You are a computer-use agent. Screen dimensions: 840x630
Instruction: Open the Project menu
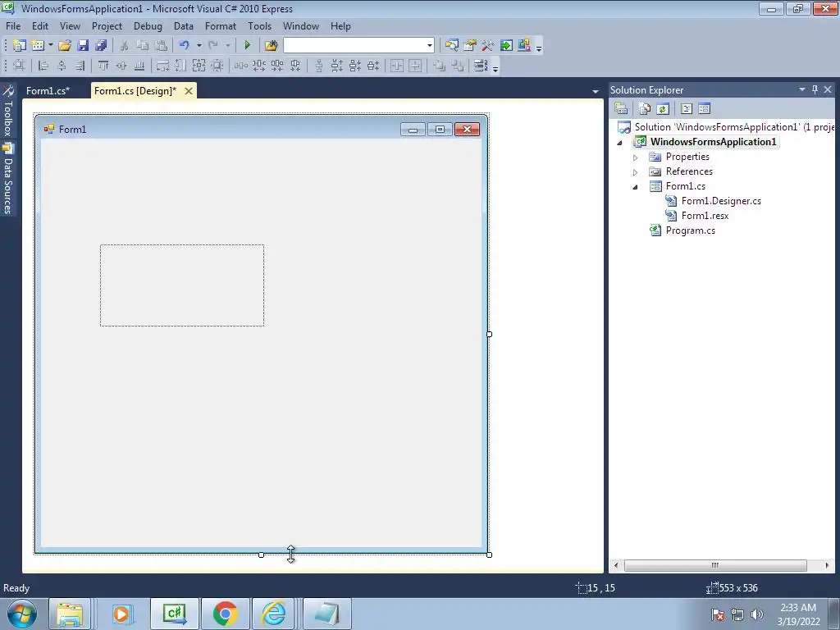107,26
